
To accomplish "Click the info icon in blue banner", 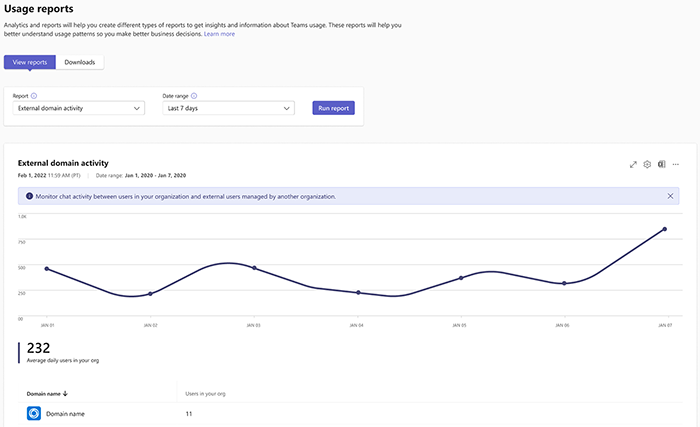I will click(x=29, y=196).
